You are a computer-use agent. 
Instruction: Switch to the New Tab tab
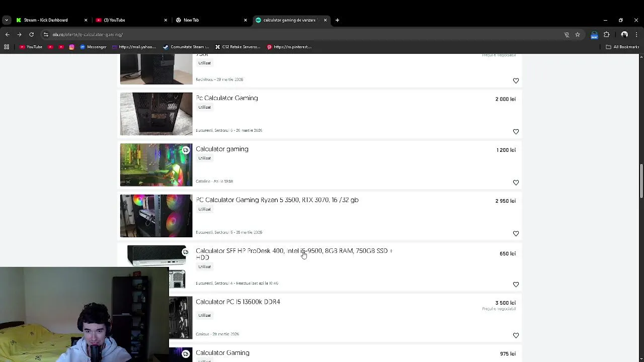pos(191,20)
